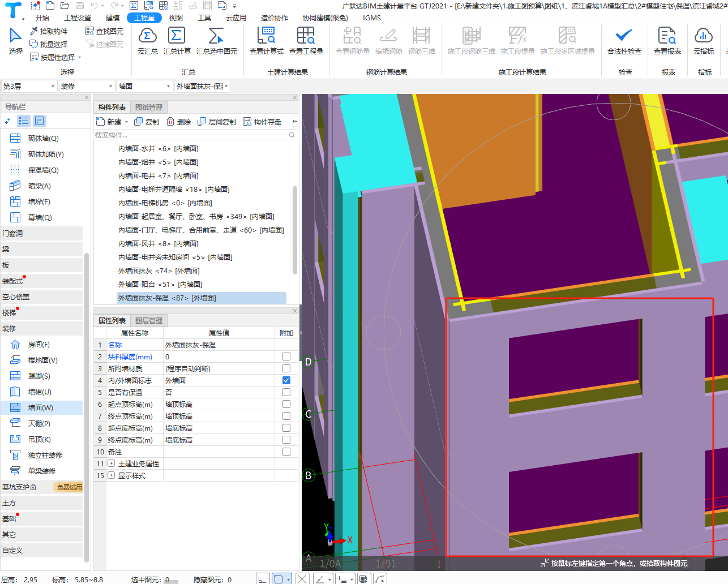Viewport: 728px width, 584px height.
Task: Toggle 是否有保温 附加 checkbox
Action: [x=286, y=392]
